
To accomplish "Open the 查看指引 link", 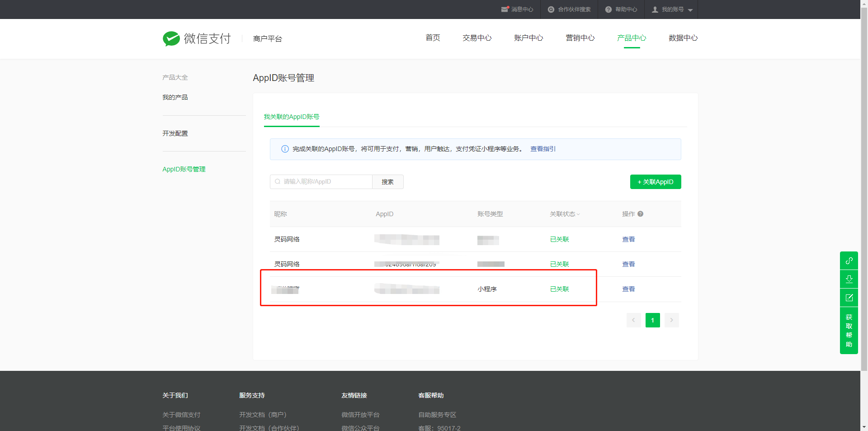I will pos(543,149).
